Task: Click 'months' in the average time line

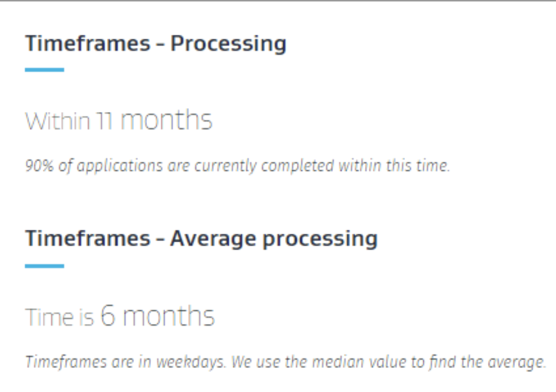Action: pos(169,316)
